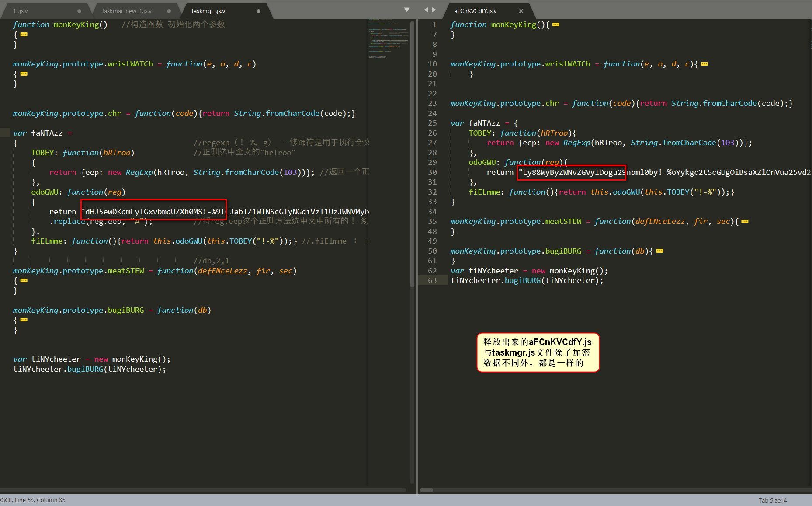This screenshot has height=506, width=812.
Task: Click ASCII, Line 63, Column 35 status text
Action: coord(33,500)
